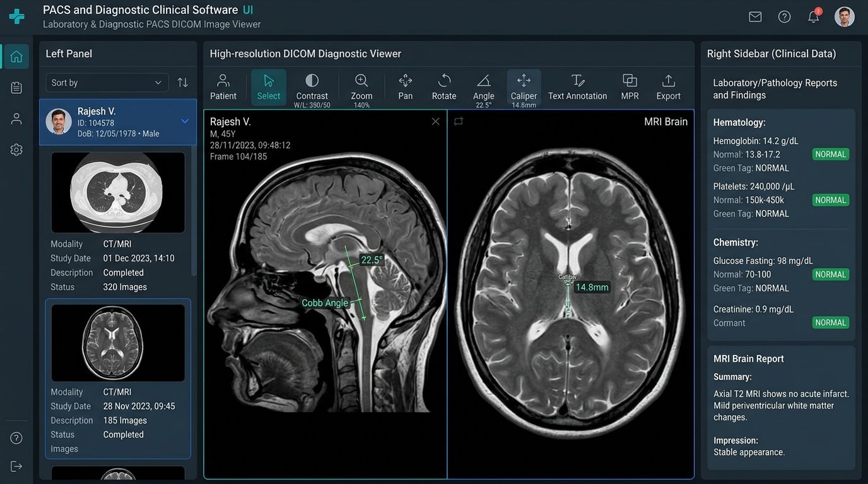Open the Sort by dropdown

107,83
